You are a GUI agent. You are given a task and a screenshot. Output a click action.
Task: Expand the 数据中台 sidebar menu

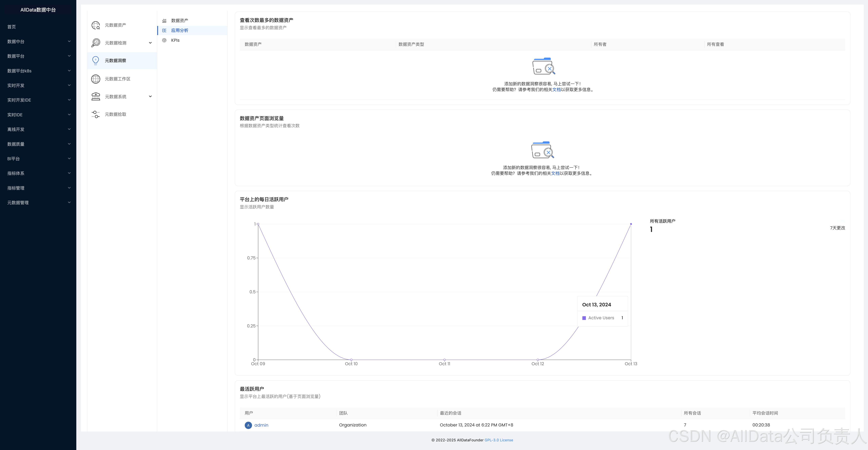click(x=38, y=41)
